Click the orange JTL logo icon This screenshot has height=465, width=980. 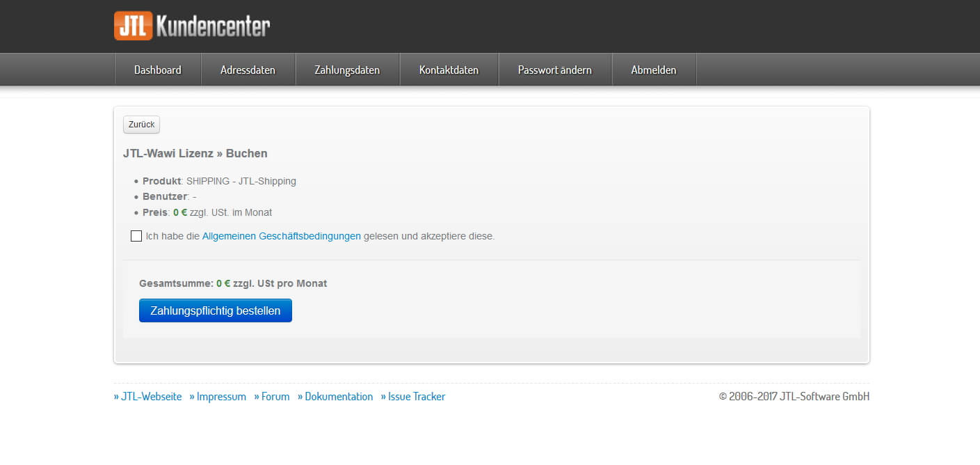(133, 26)
